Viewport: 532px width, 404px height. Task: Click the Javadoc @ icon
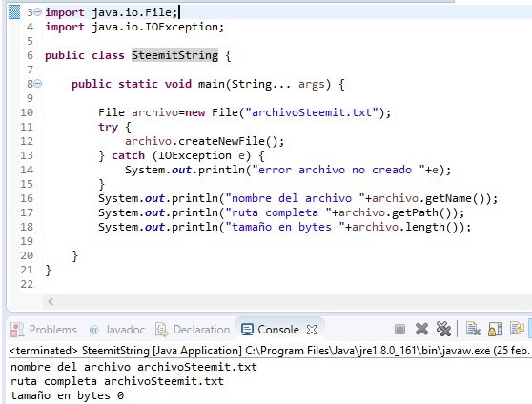[94, 330]
